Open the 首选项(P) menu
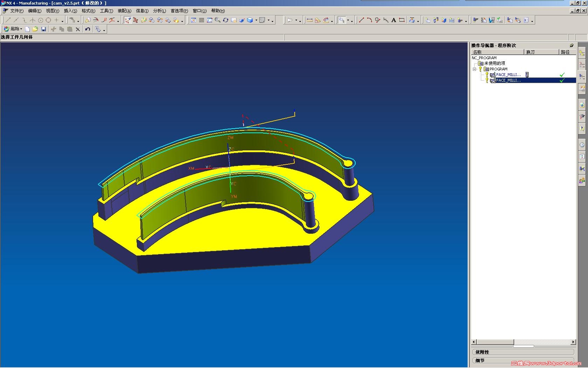Screen dimensions: 588x368 pos(179,11)
